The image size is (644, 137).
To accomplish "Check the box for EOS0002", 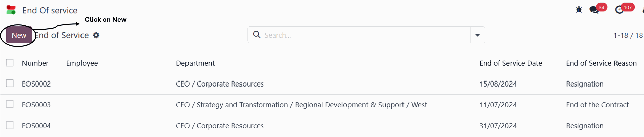I will 10,83.
